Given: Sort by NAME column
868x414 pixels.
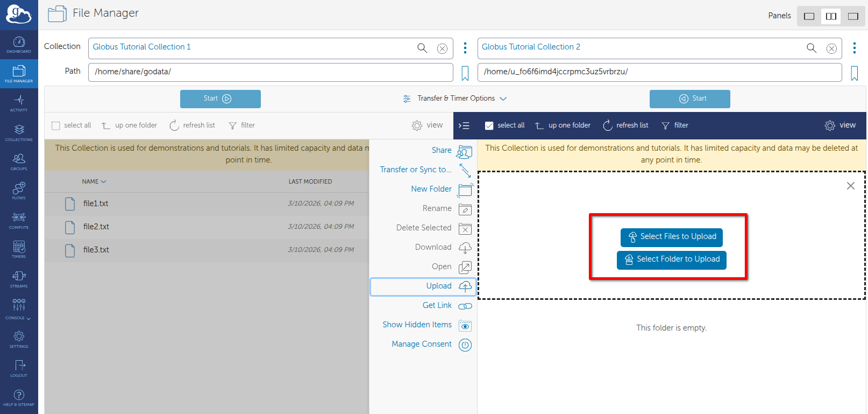Looking at the screenshot, I should click(94, 181).
